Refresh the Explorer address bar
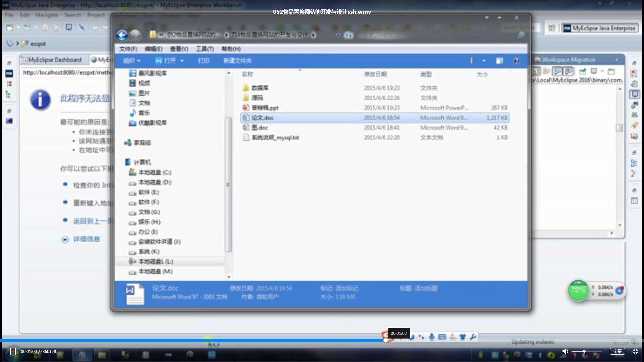Image resolution: width=644 pixels, height=362 pixels. (348, 35)
